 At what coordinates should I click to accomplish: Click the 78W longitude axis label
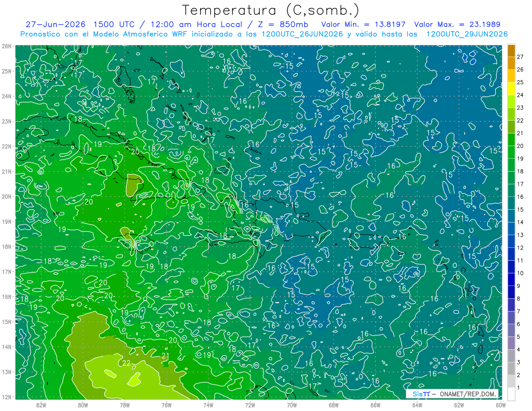coord(125,405)
